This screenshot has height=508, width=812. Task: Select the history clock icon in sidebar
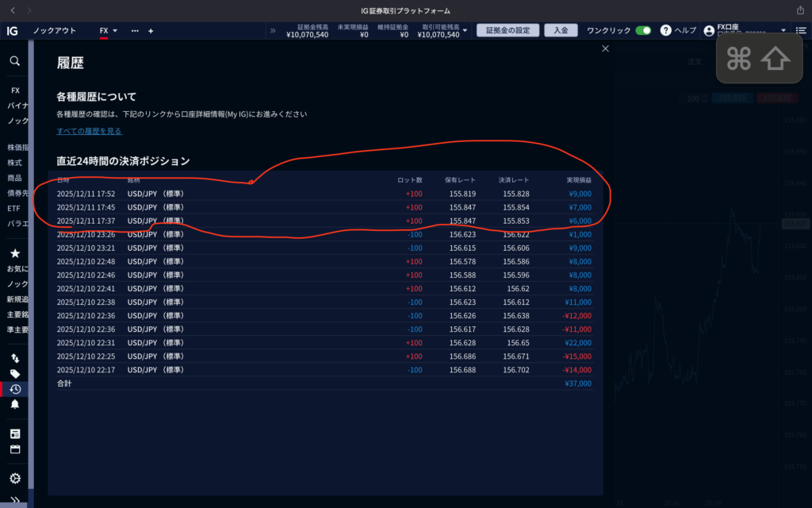coord(14,389)
